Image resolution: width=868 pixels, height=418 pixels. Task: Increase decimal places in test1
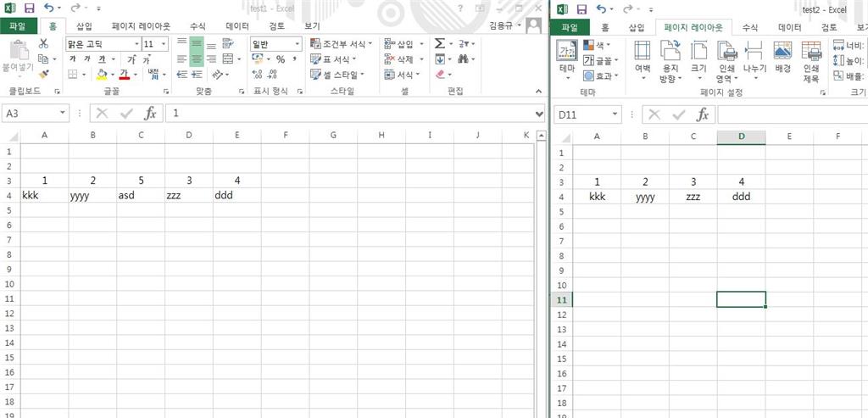(257, 74)
